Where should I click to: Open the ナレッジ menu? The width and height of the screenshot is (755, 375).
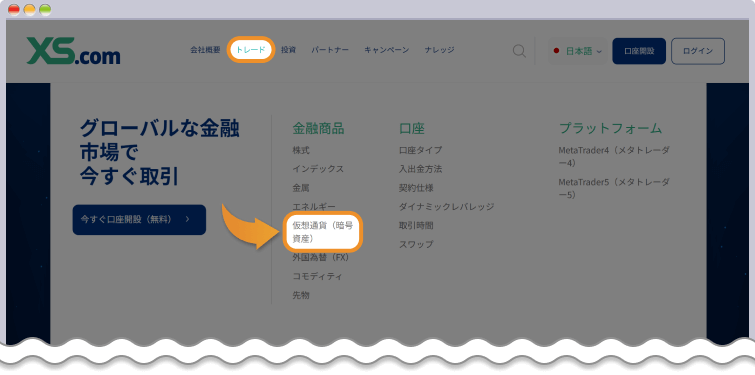(439, 50)
